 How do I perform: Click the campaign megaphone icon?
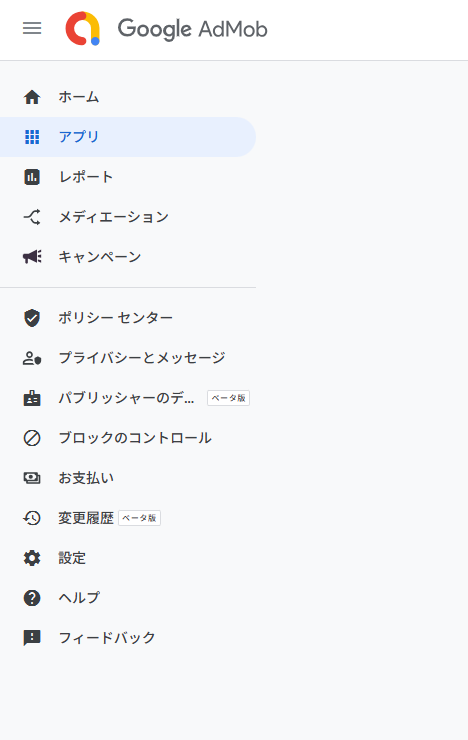pyautogui.click(x=32, y=257)
